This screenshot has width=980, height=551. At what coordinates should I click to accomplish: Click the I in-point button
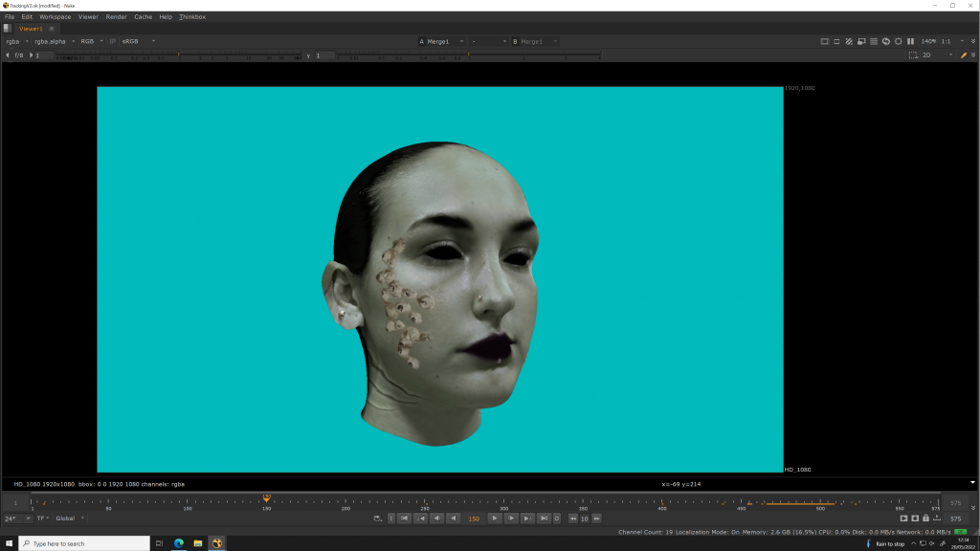[391, 518]
